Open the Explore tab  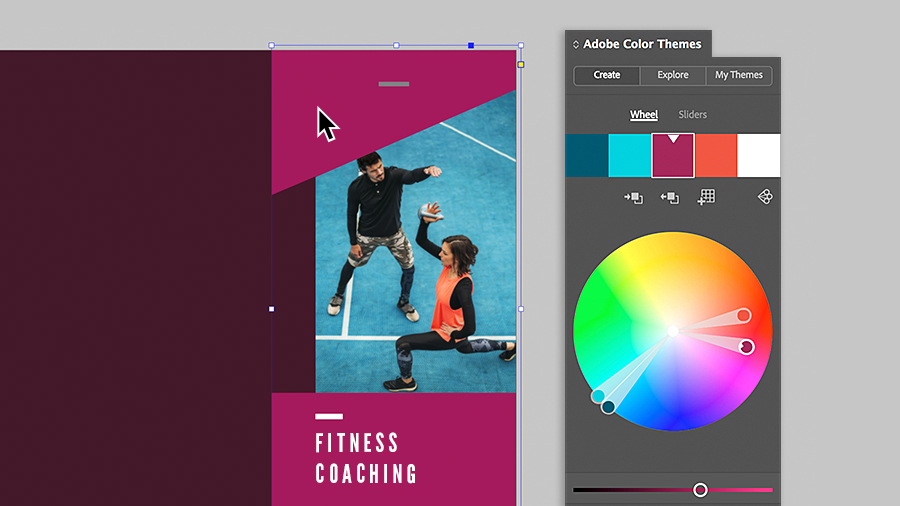[673, 75]
